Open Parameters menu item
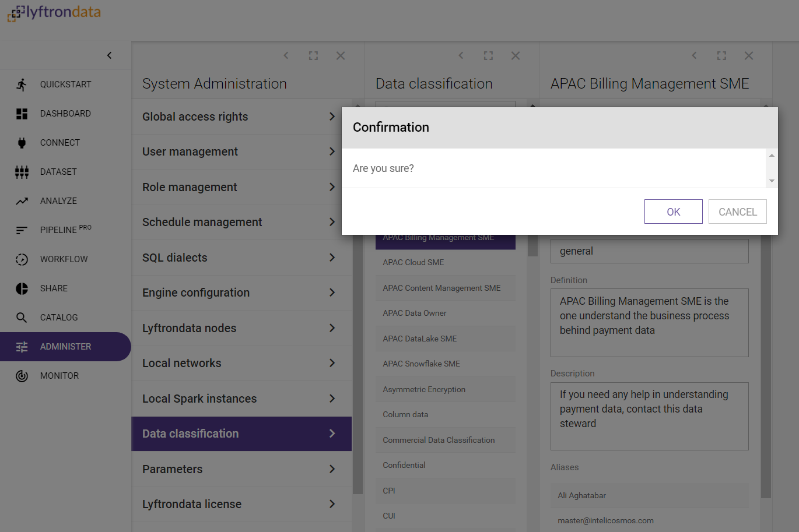 tap(241, 469)
